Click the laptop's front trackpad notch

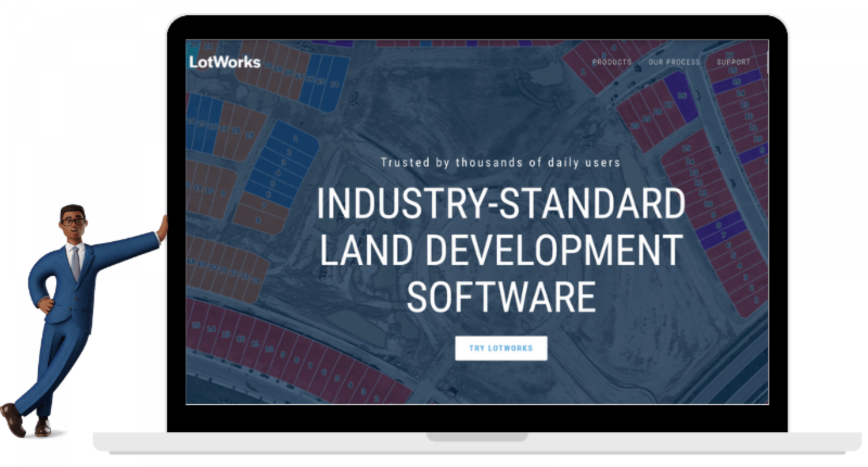click(477, 437)
